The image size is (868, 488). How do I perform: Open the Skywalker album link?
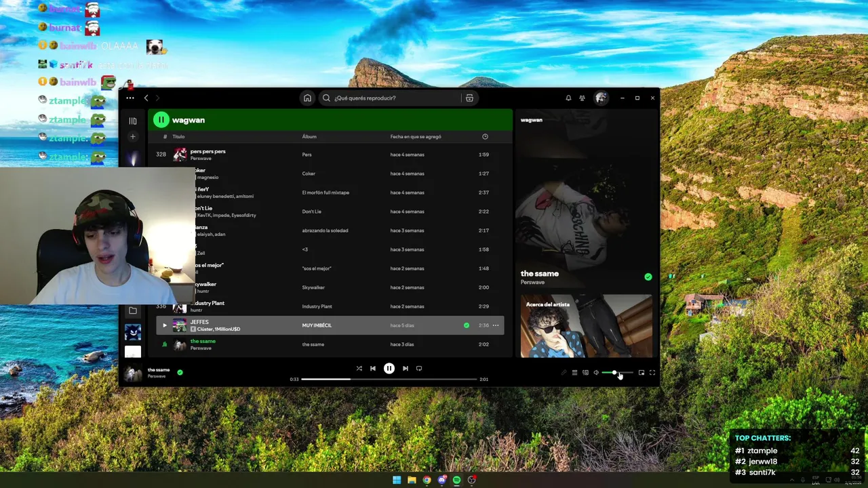(313, 287)
